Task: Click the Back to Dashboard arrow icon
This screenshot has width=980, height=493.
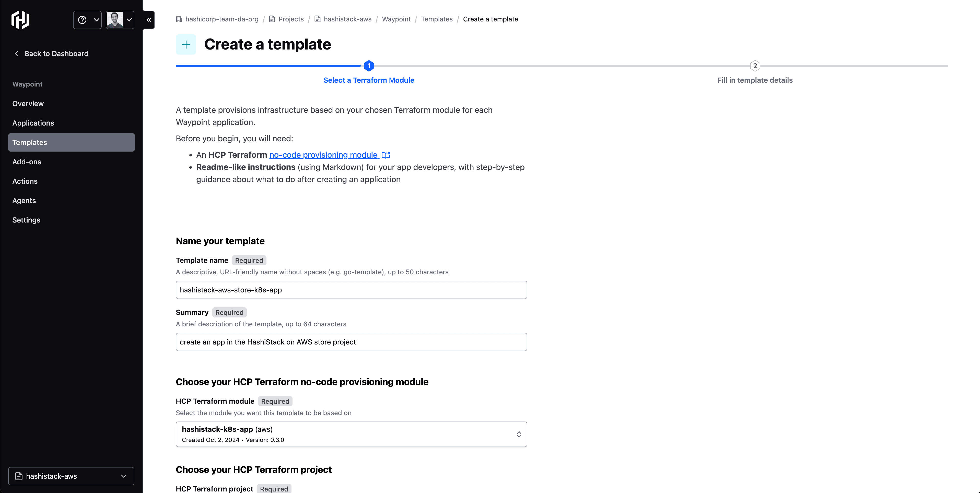Action: coord(16,54)
